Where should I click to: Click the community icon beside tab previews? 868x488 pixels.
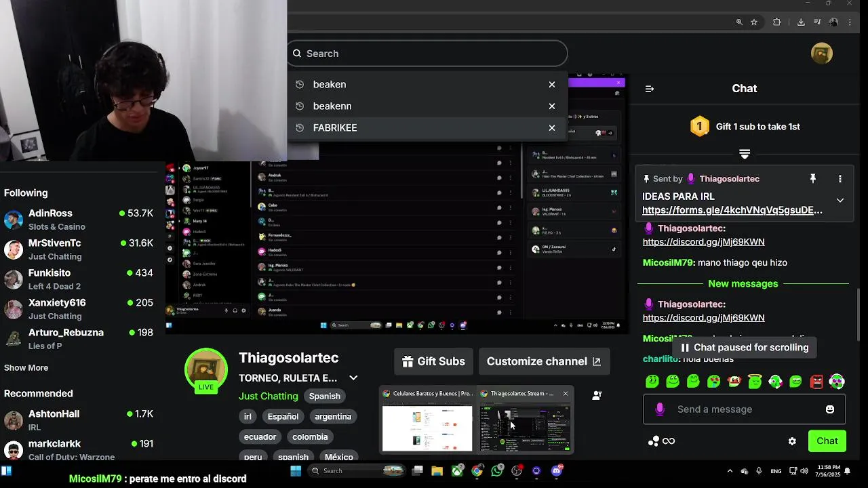[597, 395]
